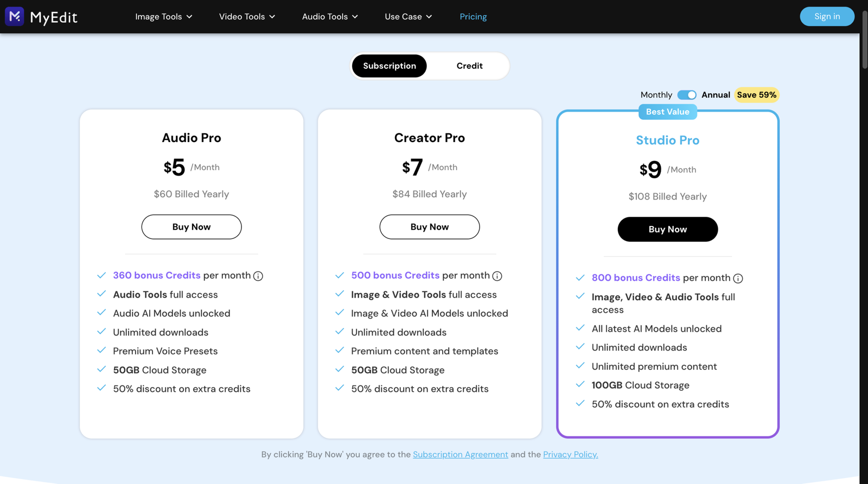Click 'Image & Video AI Models unlocked' feature

tap(430, 313)
